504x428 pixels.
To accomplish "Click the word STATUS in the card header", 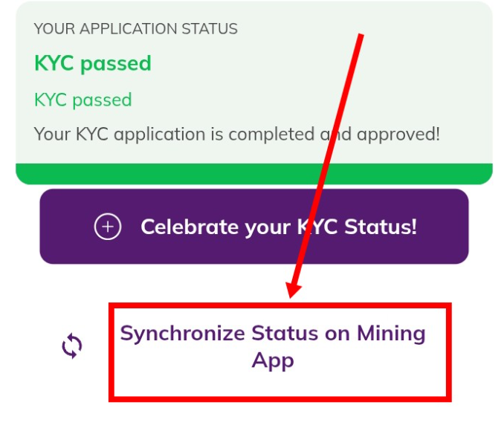I will [210, 29].
